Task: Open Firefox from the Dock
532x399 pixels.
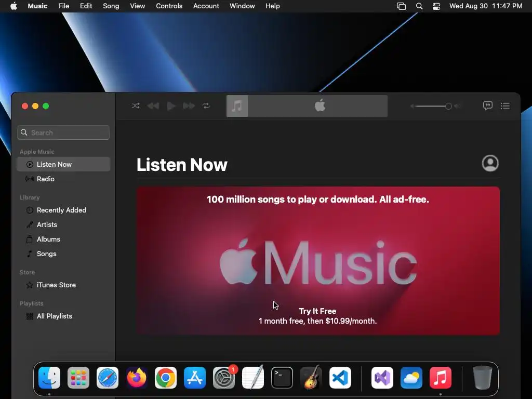Action: 137,378
